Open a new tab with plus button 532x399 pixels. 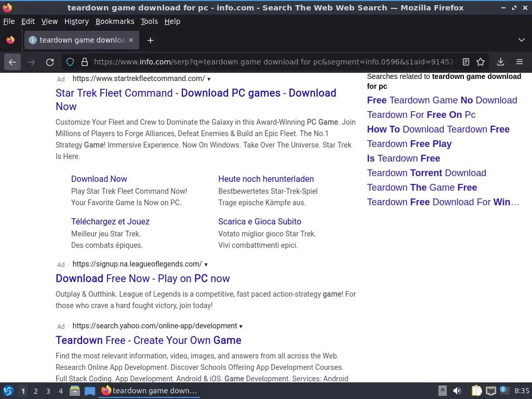pos(150,41)
